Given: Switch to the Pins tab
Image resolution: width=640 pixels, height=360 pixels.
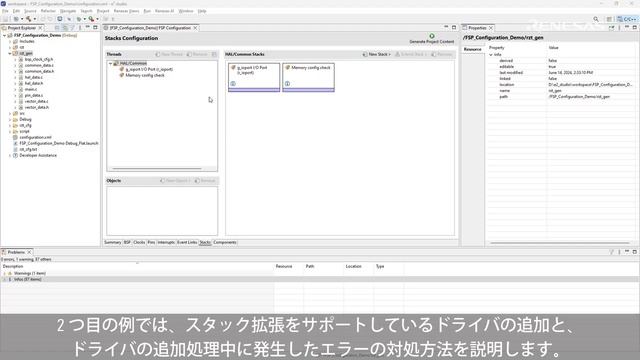Looking at the screenshot, I should [151, 242].
